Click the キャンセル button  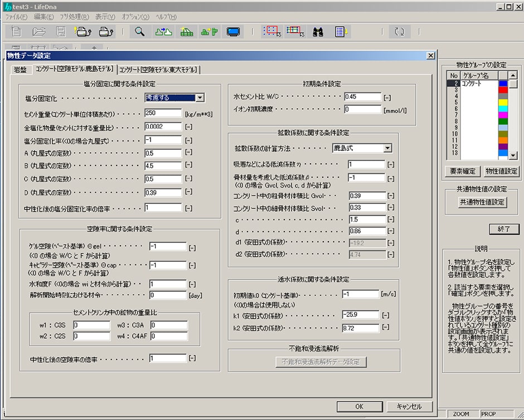(x=409, y=406)
